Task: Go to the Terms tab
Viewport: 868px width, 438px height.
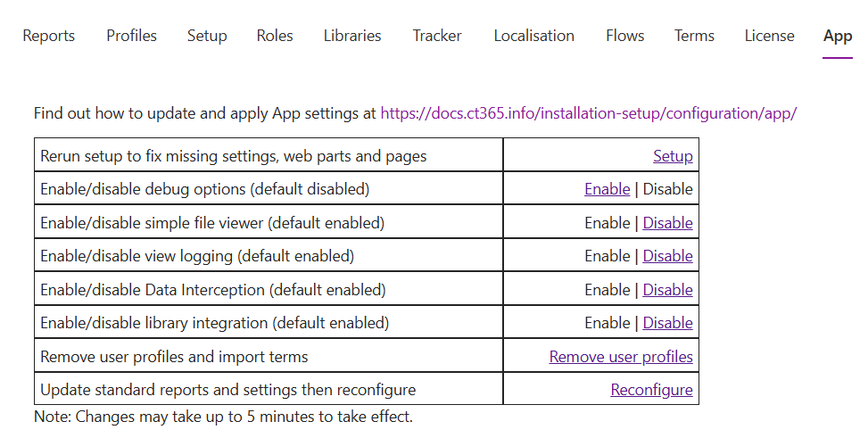Action: pos(694,36)
